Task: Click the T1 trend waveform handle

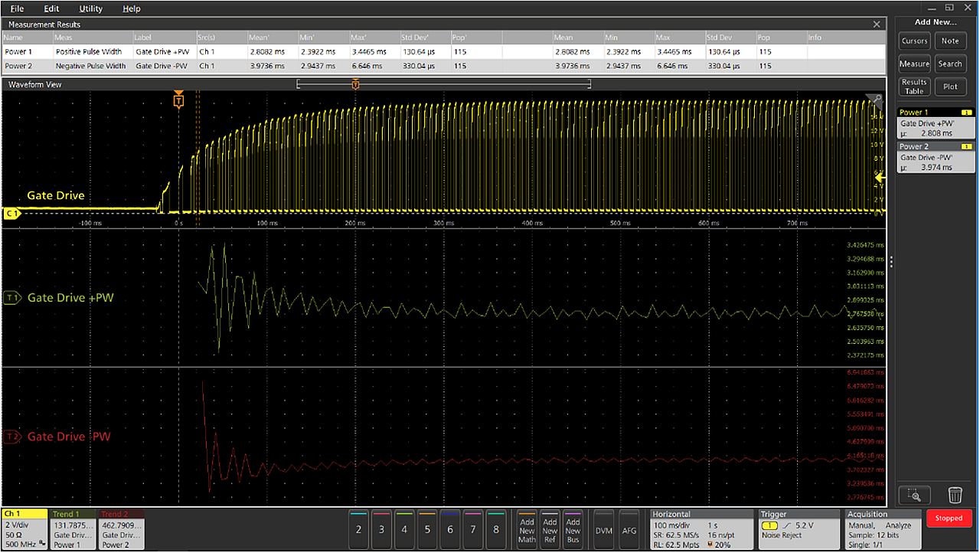Action: tap(11, 298)
